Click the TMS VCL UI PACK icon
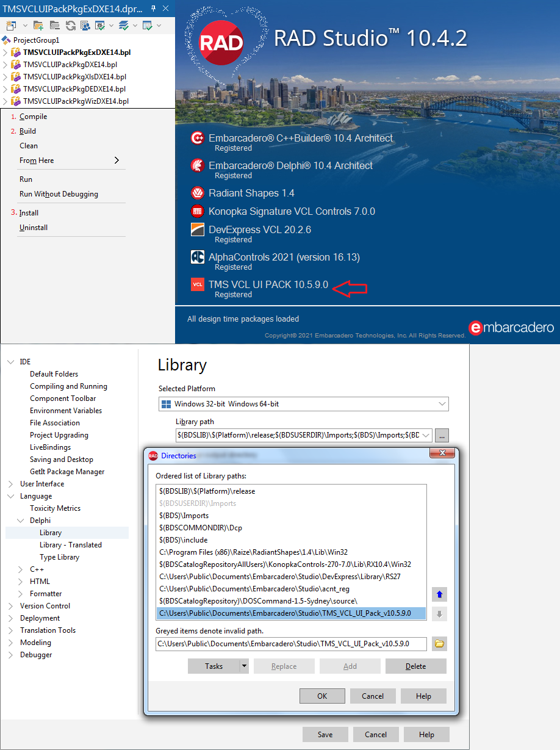This screenshot has width=560, height=750. click(198, 285)
